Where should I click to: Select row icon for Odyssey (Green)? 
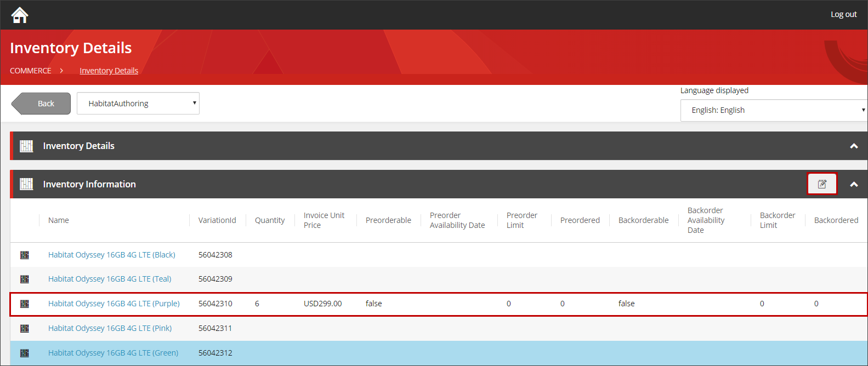coord(25,353)
